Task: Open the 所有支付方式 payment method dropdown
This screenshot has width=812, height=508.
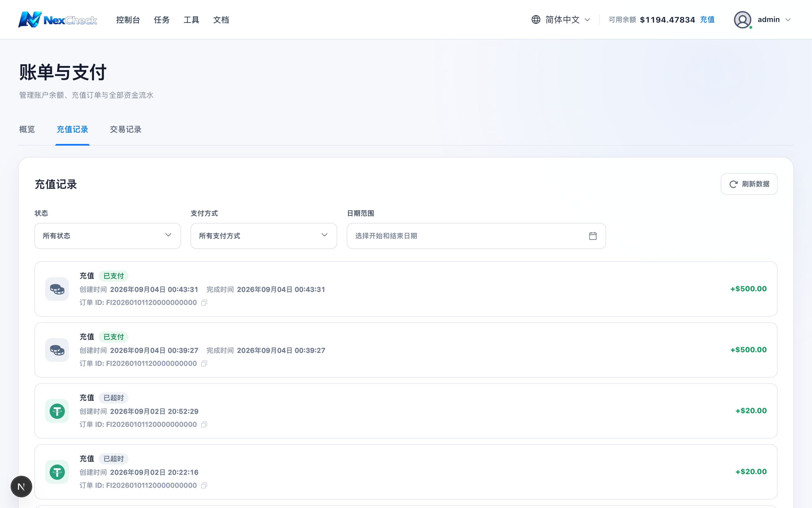Action: (264, 236)
